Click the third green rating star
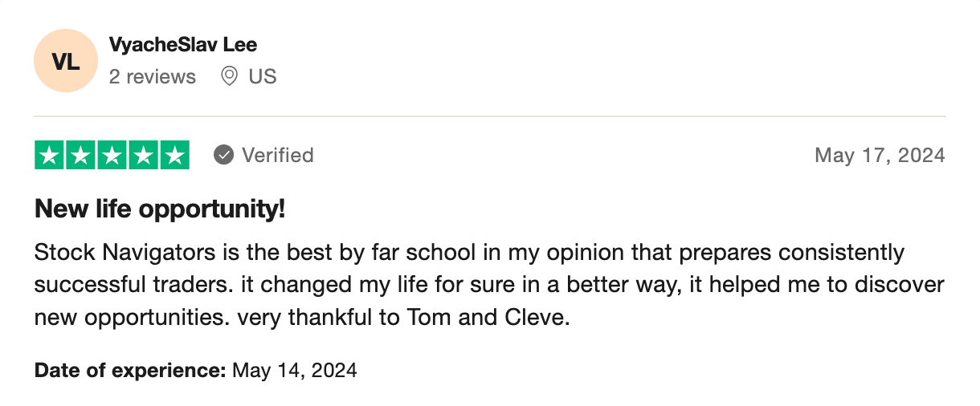The height and width of the screenshot is (406, 980). tap(112, 155)
